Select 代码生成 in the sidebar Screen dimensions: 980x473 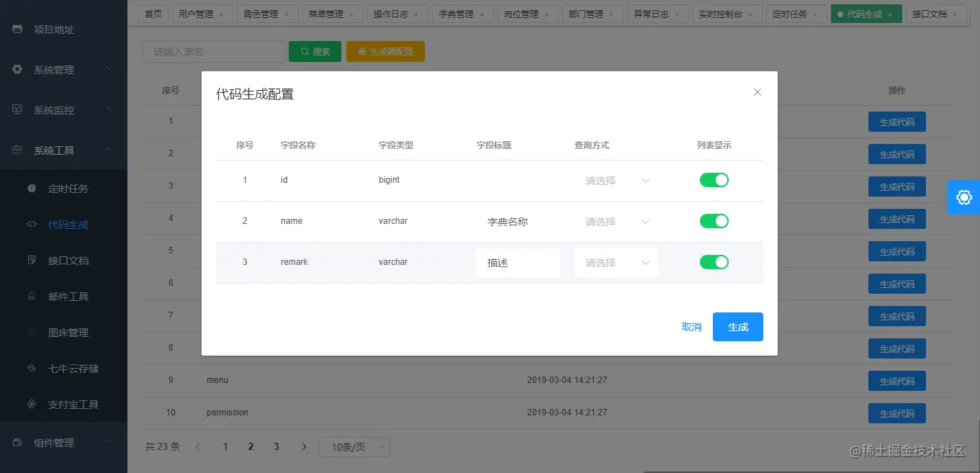click(68, 224)
